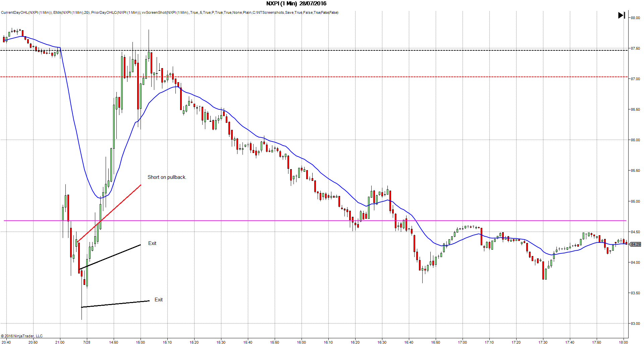Select the lower black Exit trend line
Screen dimensions: 644x347
pyautogui.click(x=115, y=304)
